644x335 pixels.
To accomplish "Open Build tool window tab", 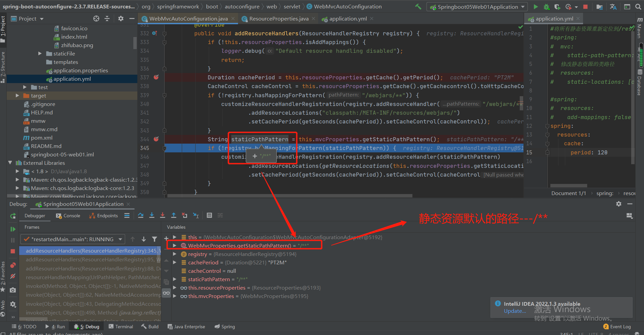I will [150, 327].
